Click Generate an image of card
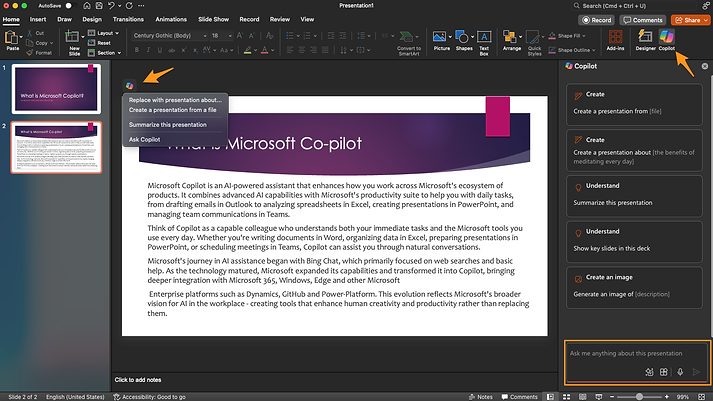The image size is (713, 401). [634, 287]
